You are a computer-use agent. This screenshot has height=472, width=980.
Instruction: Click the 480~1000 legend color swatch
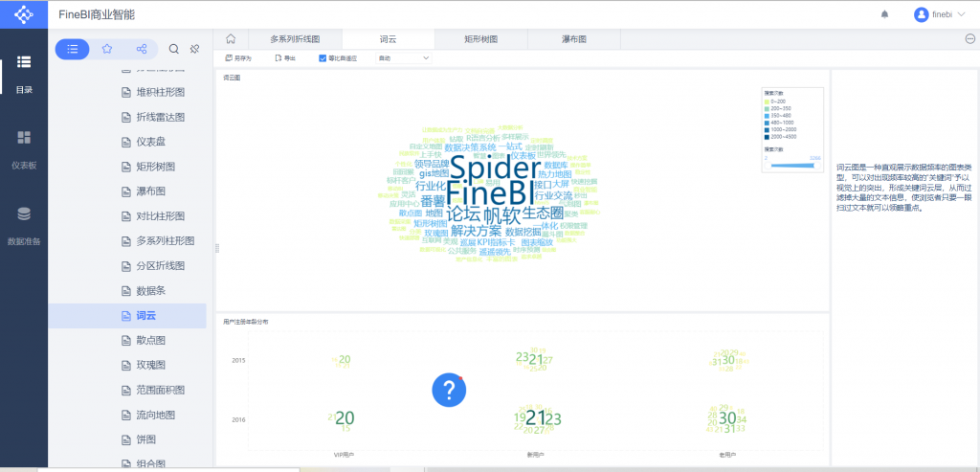767,124
